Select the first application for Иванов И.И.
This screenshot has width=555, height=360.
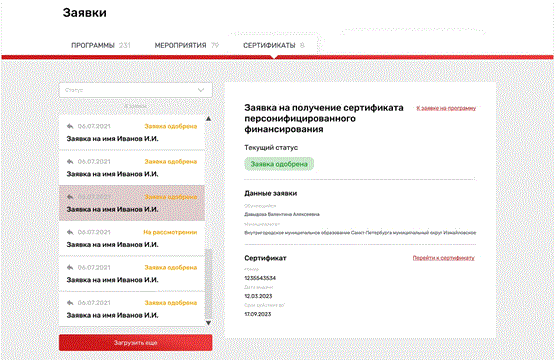(132, 132)
